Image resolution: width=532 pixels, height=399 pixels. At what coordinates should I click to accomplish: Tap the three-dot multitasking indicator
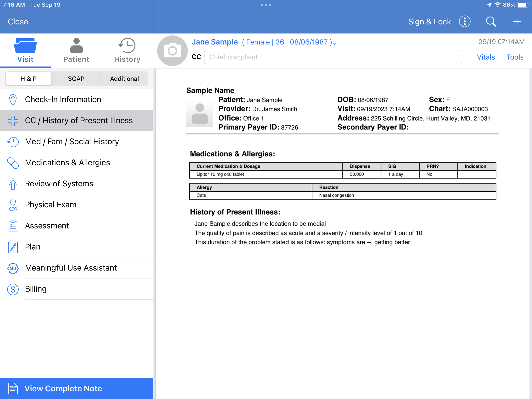(x=266, y=5)
